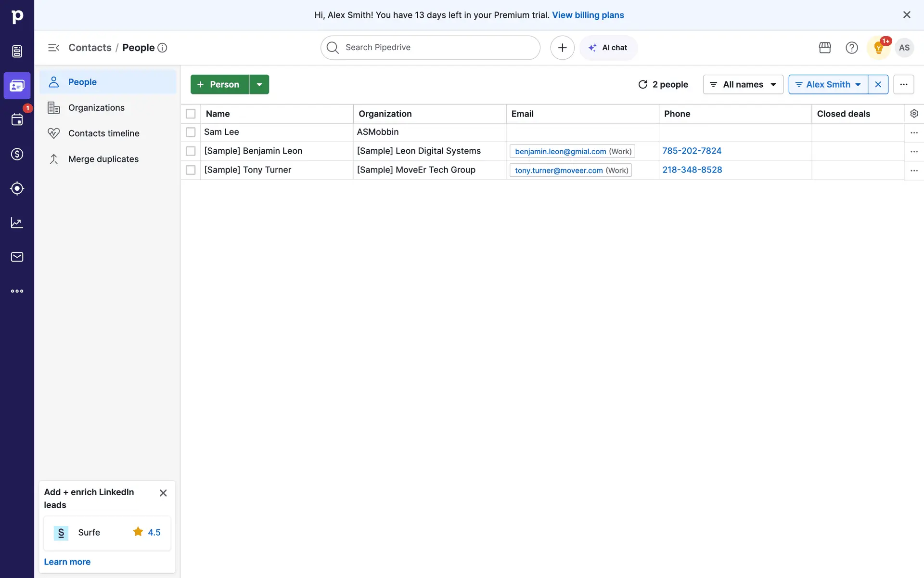Expand the Person button dropdown arrow
This screenshot has height=578, width=924.
click(x=259, y=85)
